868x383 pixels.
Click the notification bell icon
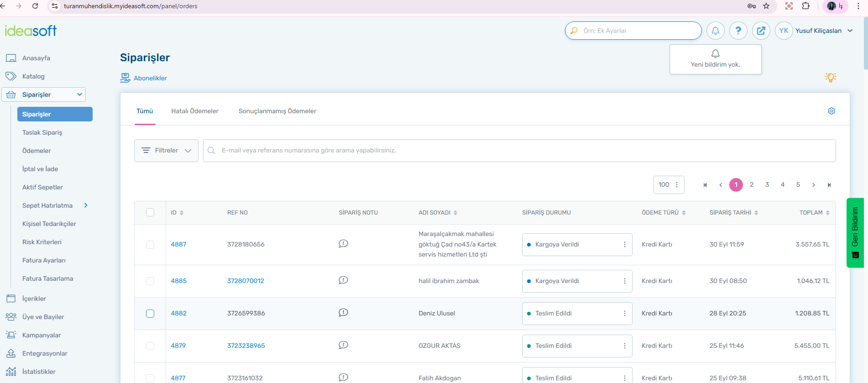click(715, 31)
